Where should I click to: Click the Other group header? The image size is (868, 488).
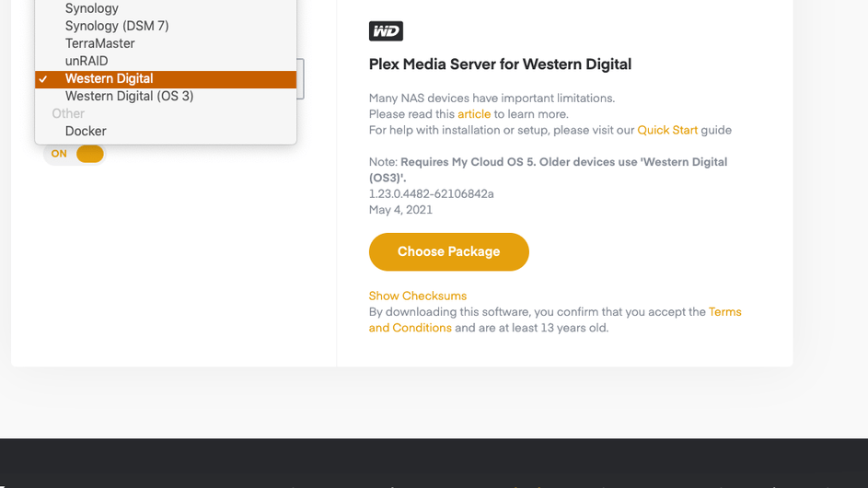pos(68,113)
